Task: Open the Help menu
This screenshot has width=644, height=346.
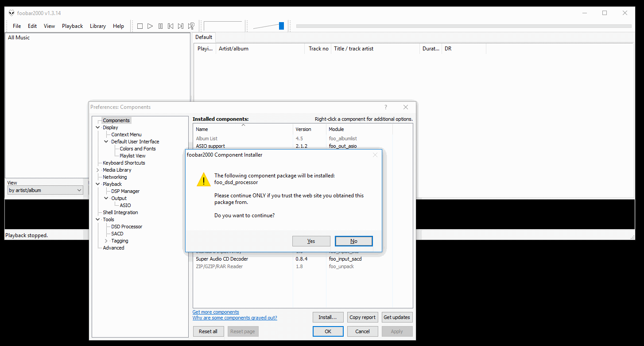Action: (x=118, y=26)
